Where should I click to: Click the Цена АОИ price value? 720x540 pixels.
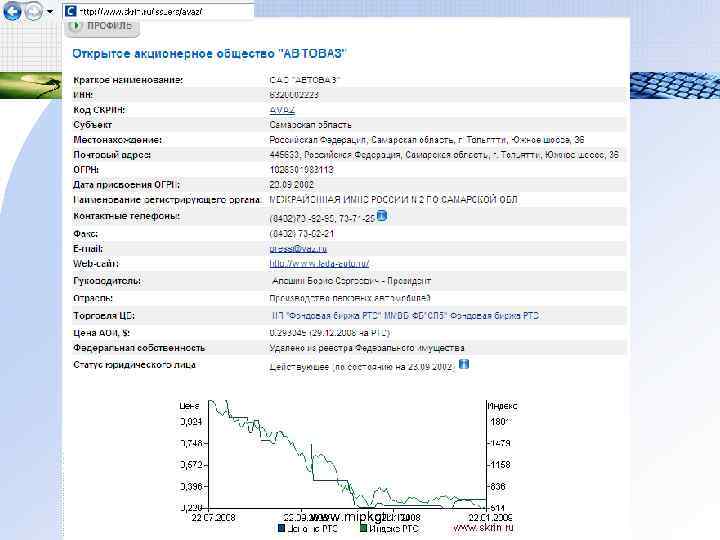(330, 333)
